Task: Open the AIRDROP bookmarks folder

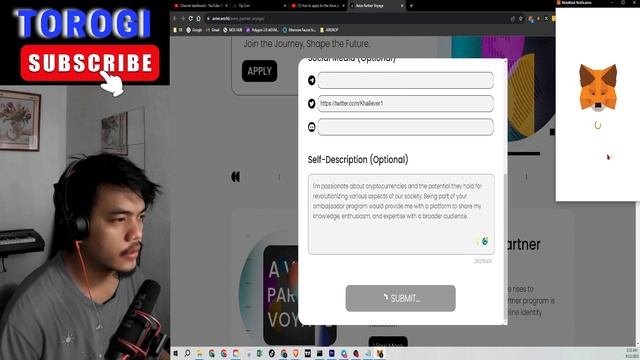Action: point(329,30)
